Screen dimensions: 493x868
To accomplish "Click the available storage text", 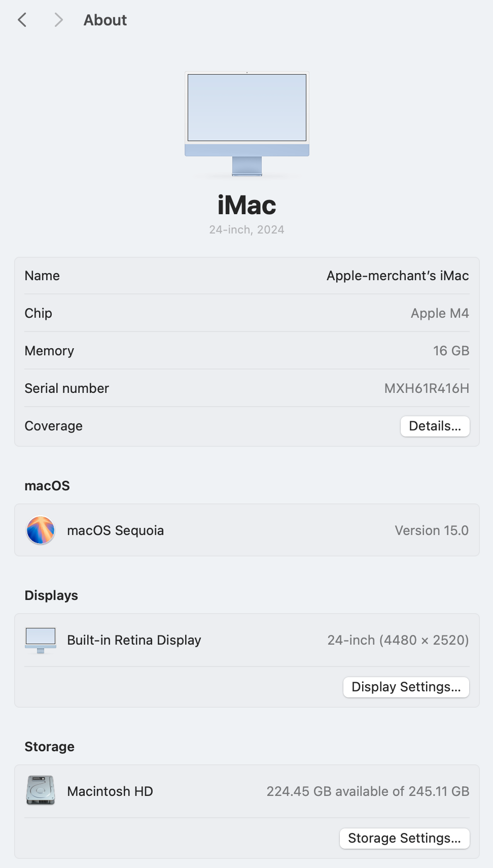I will pos(368,791).
